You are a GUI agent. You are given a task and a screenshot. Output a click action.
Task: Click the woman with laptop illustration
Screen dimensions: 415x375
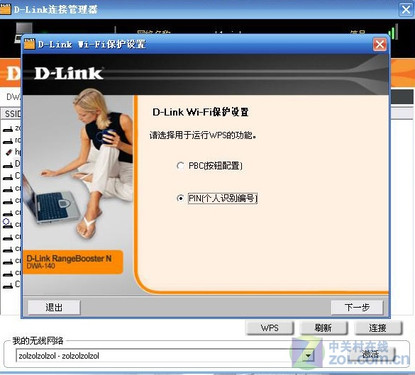[x=78, y=163]
